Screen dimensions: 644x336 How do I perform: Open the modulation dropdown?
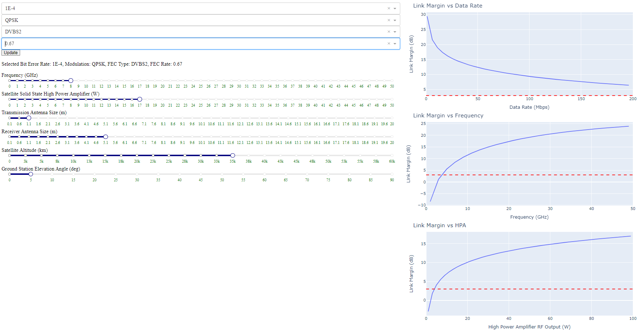tap(395, 20)
